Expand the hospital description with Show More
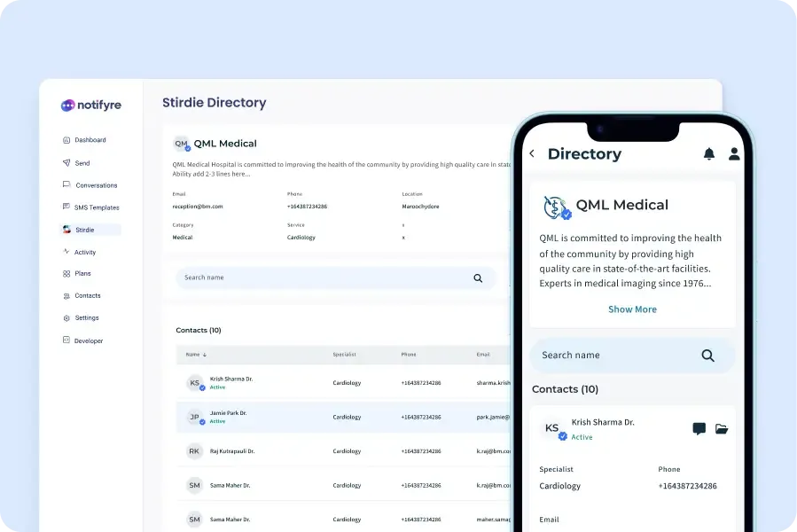797x532 pixels. point(632,309)
